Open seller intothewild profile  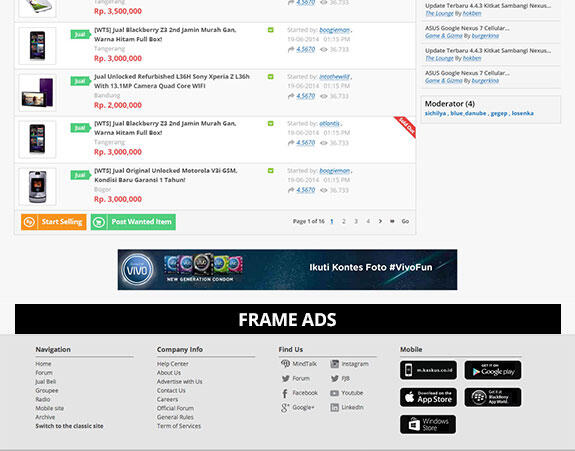pyautogui.click(x=334, y=77)
